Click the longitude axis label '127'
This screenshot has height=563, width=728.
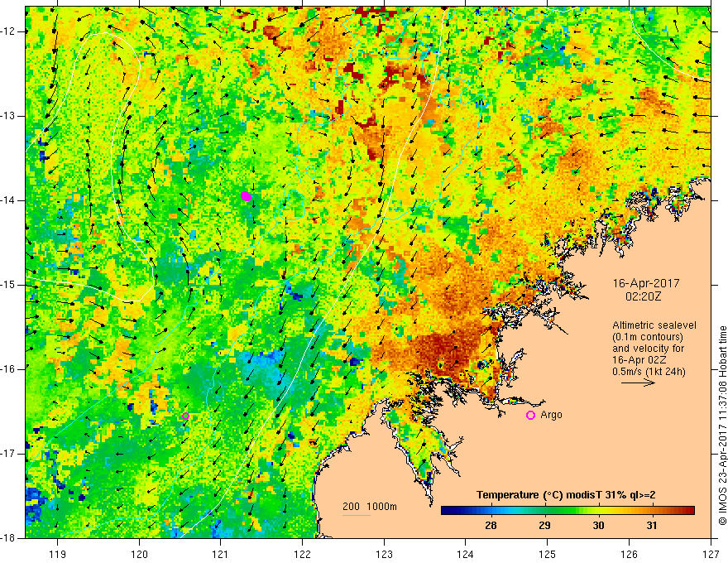[711, 554]
